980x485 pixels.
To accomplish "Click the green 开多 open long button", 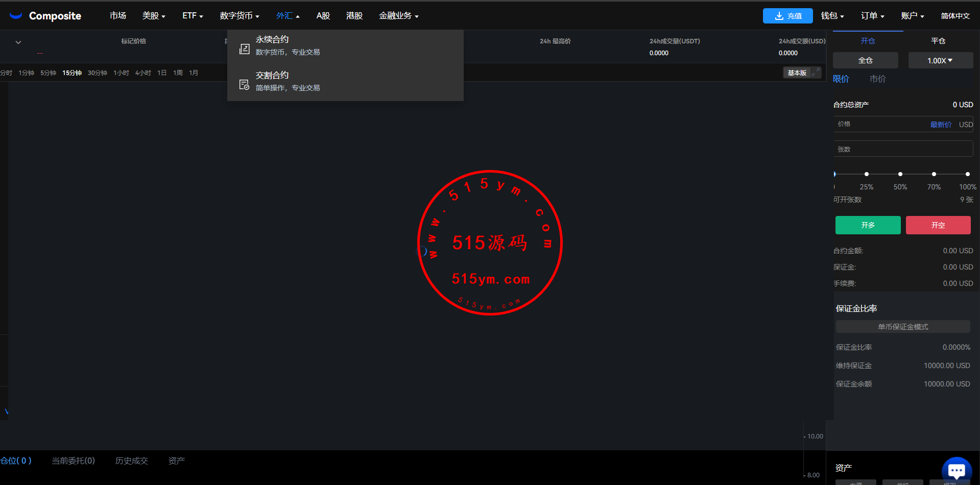I will tap(868, 225).
